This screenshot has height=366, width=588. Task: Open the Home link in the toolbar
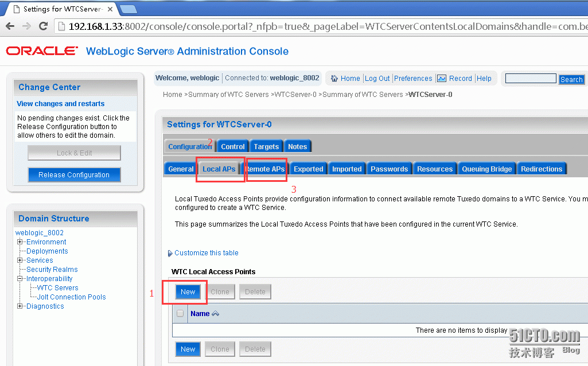(x=351, y=79)
